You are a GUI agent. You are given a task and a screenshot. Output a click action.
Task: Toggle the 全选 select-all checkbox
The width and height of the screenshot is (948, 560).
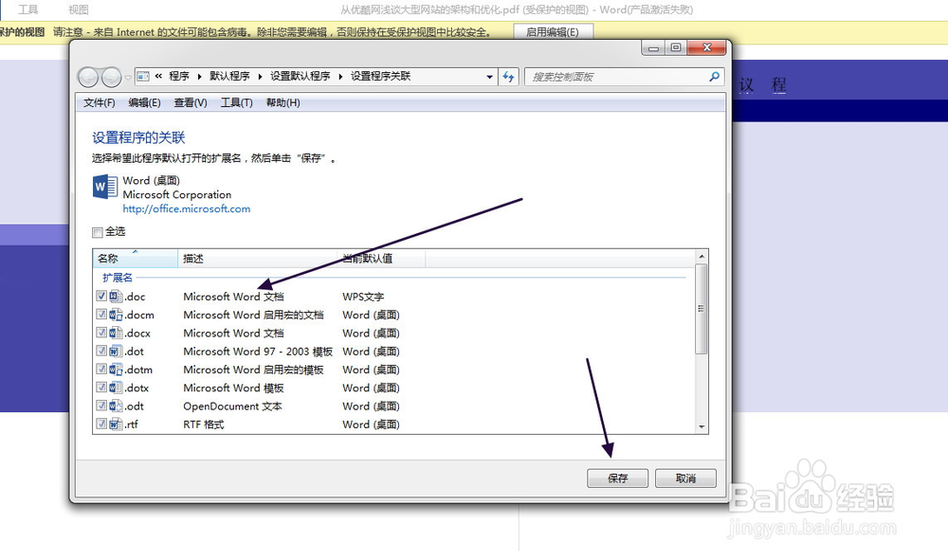[98, 232]
